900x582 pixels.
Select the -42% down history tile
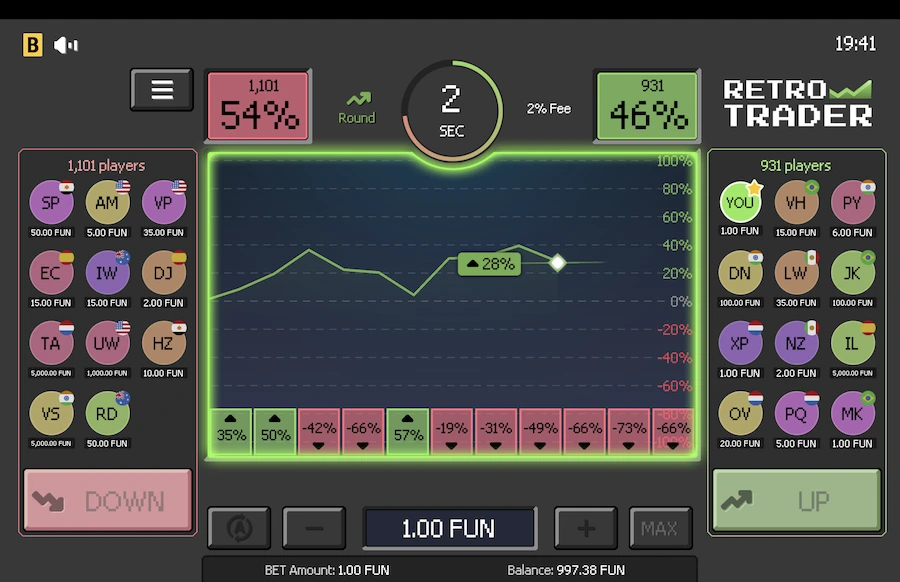(319, 432)
